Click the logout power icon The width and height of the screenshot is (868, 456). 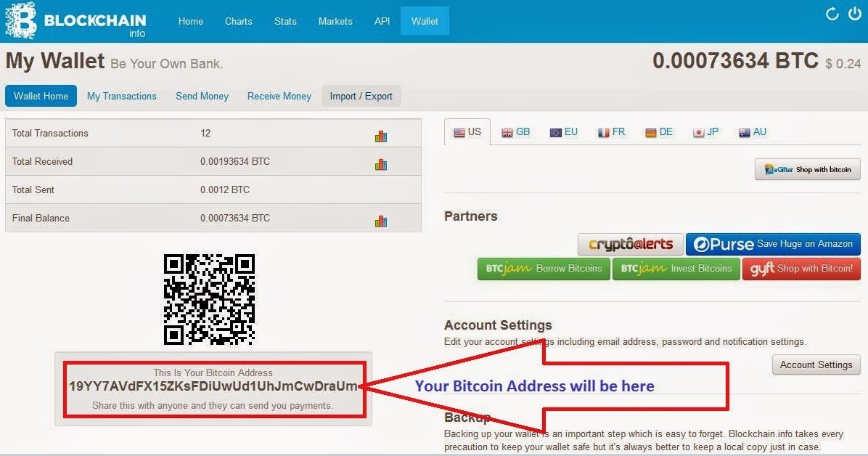[x=855, y=14]
